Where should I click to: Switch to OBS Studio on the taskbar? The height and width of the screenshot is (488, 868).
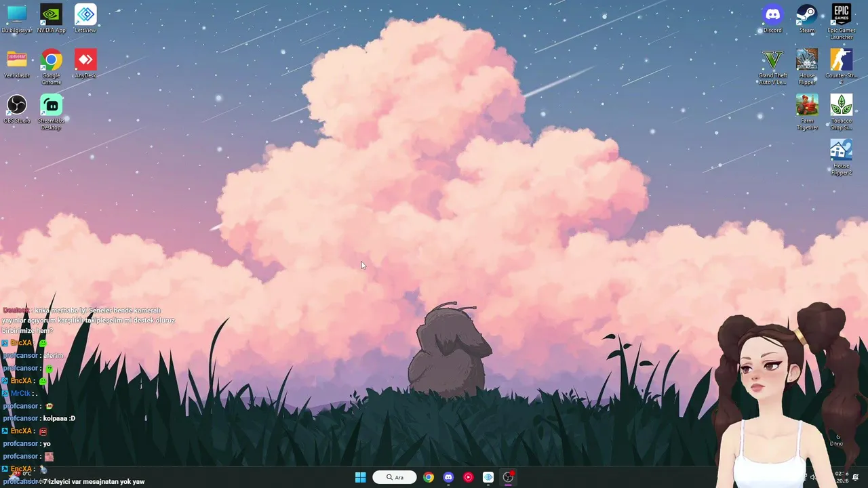(508, 477)
